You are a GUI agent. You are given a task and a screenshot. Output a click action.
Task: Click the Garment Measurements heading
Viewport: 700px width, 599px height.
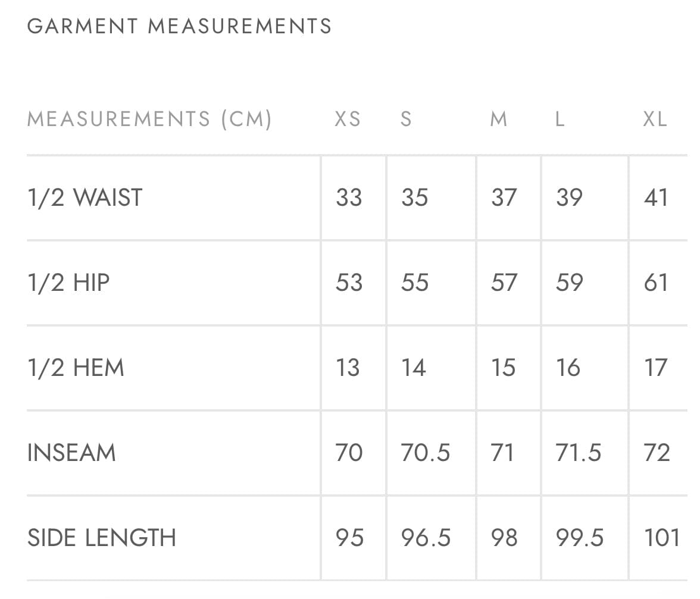point(179,26)
